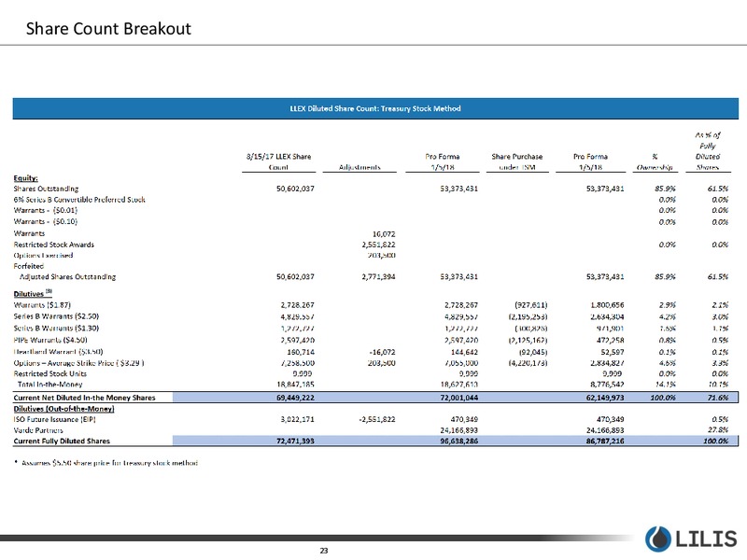Select the footnote about $5.50 share price

tap(106, 463)
